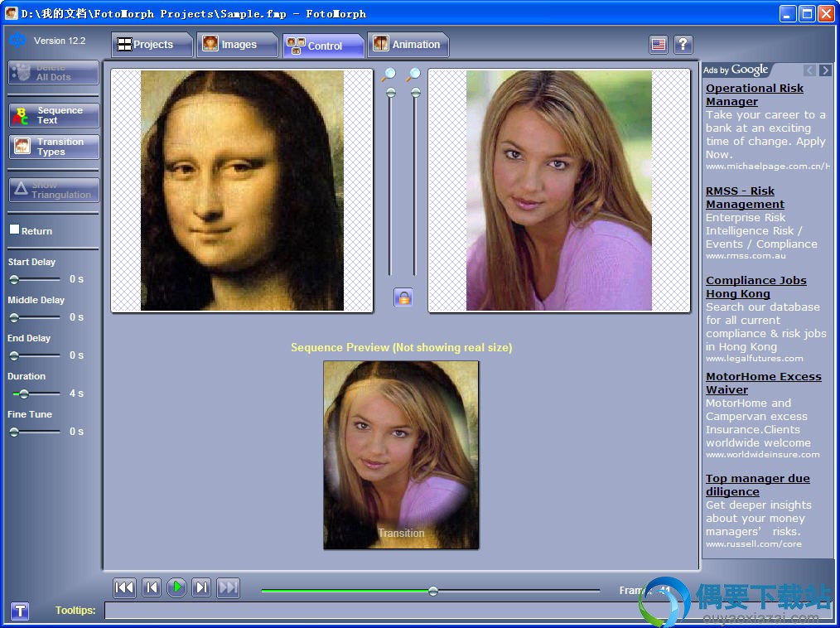
Task: Click the Duration slider handle
Action: pyautogui.click(x=23, y=394)
